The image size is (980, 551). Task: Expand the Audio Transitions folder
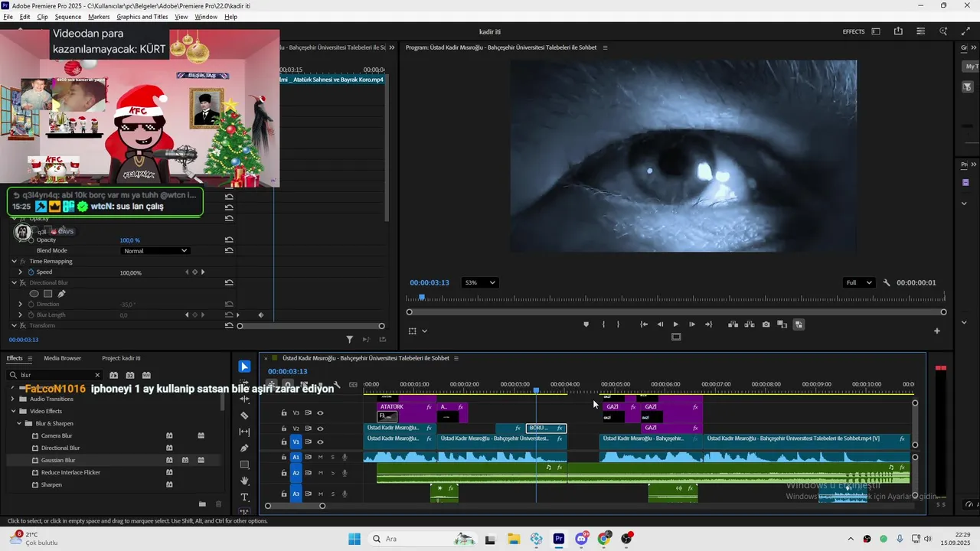click(x=13, y=399)
